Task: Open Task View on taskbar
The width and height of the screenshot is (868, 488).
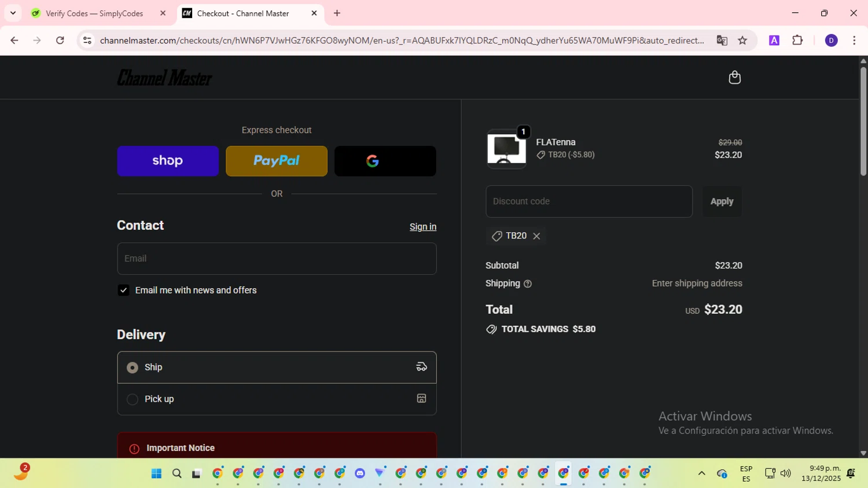Action: tap(197, 474)
